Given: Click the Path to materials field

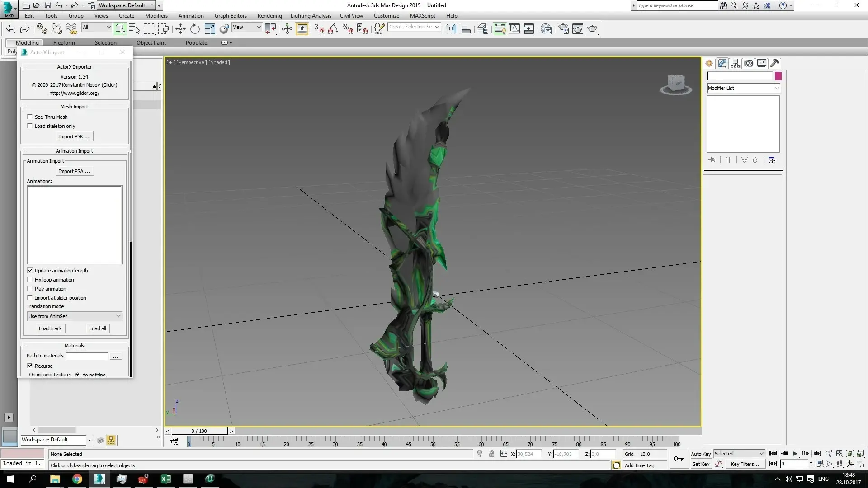Looking at the screenshot, I should coord(87,356).
